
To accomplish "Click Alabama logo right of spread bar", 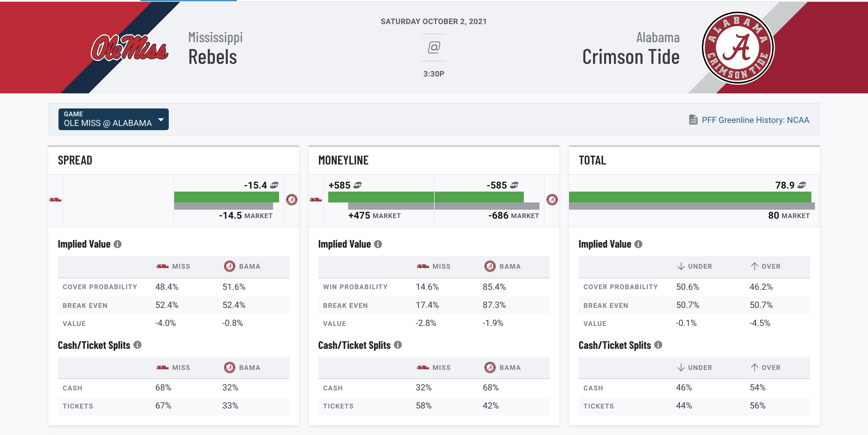I will (291, 200).
